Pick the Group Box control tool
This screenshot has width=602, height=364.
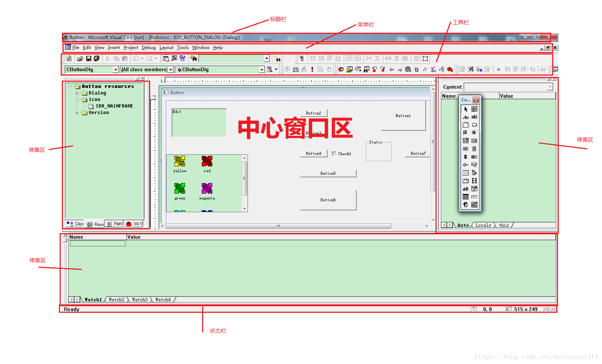(x=466, y=125)
